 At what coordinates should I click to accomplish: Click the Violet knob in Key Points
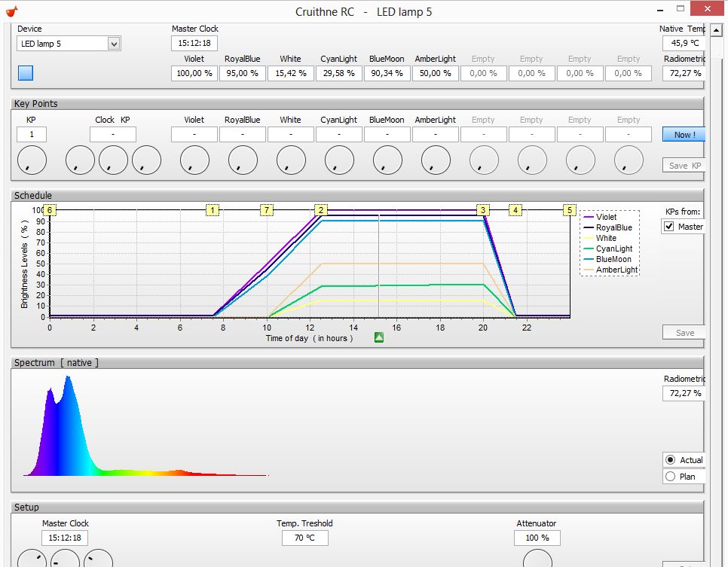(x=194, y=160)
